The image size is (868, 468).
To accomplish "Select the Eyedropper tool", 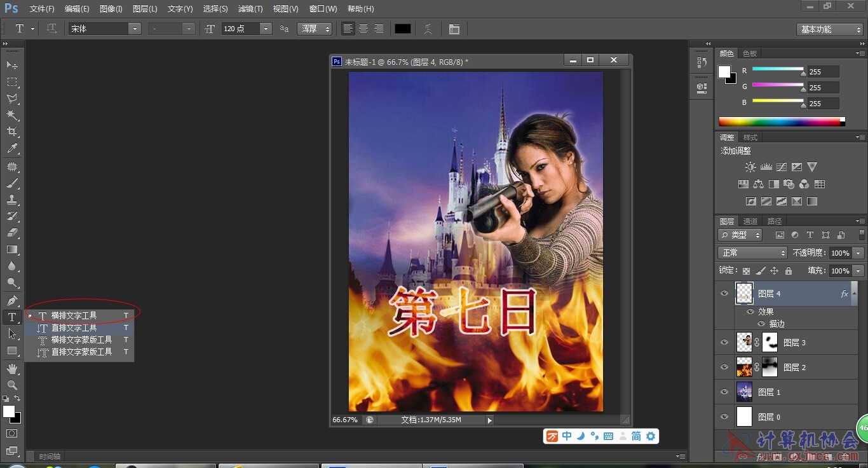I will [12, 149].
